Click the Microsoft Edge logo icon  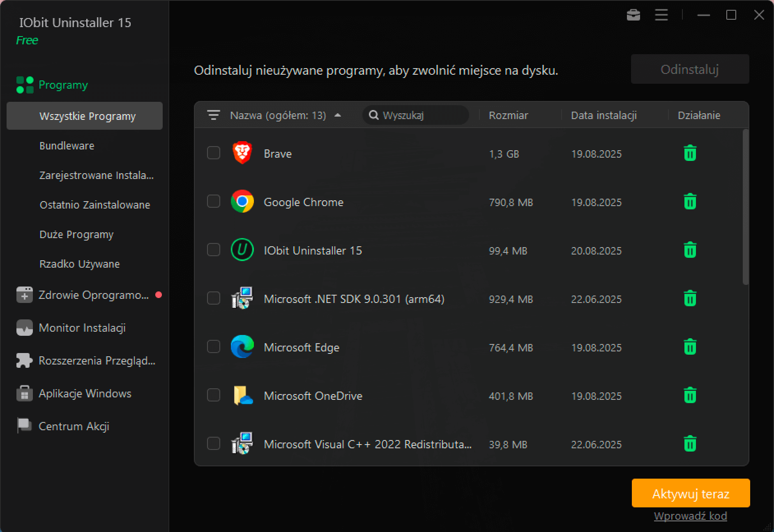pyautogui.click(x=242, y=346)
